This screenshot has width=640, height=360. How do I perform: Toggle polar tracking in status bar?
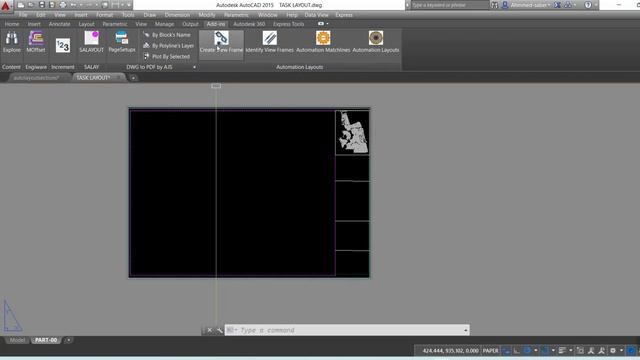coord(527,351)
